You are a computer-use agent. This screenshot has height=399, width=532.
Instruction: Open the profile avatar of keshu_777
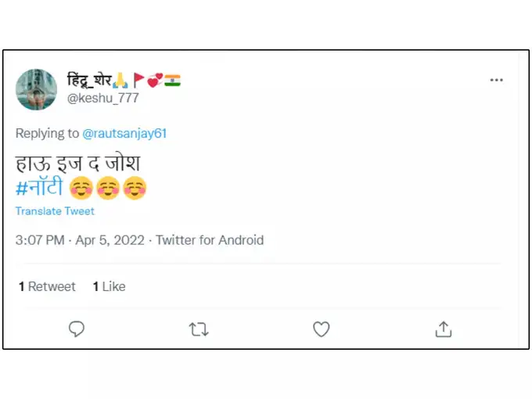[37, 89]
